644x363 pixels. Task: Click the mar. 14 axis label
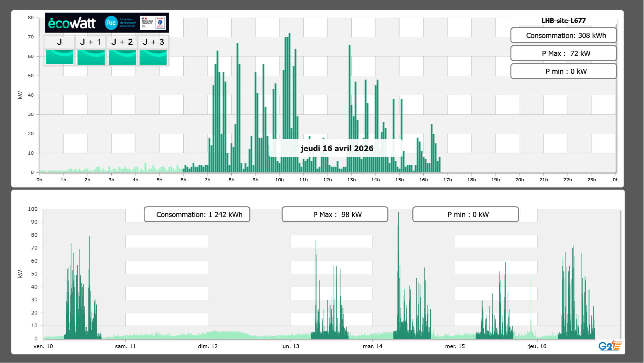click(372, 346)
